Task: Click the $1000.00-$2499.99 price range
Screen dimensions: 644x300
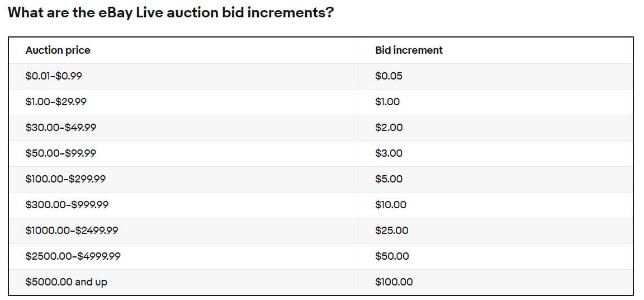Action: pyautogui.click(x=72, y=231)
